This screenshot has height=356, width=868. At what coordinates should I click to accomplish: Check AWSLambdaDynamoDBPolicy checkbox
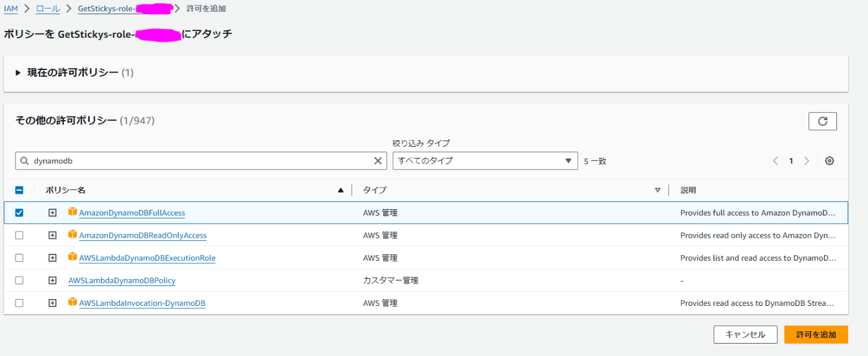coord(19,280)
